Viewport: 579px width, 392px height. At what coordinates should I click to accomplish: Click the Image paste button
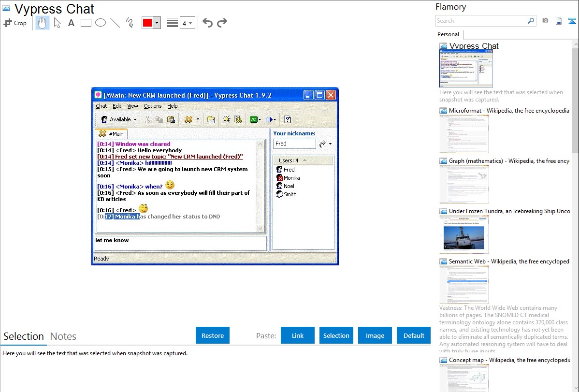pos(375,335)
